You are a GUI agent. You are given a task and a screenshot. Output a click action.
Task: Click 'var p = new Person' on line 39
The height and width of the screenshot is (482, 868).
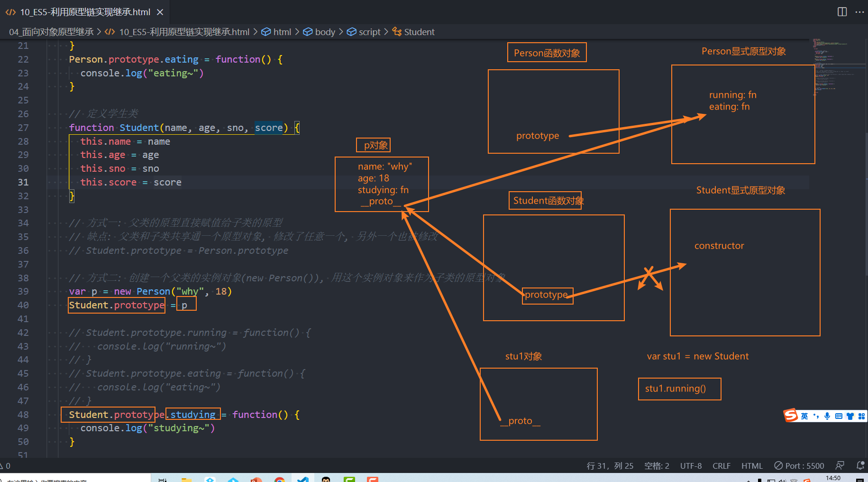pyautogui.click(x=119, y=291)
